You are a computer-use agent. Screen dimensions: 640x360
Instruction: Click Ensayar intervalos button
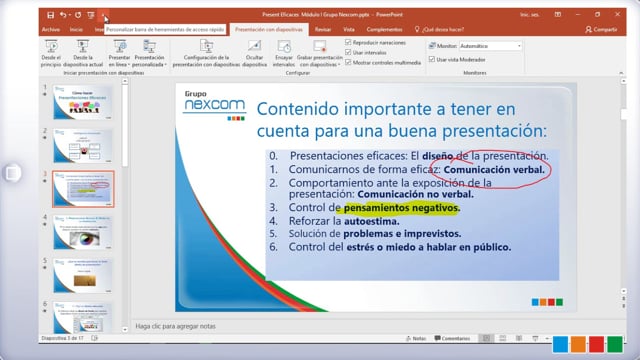pos(284,53)
